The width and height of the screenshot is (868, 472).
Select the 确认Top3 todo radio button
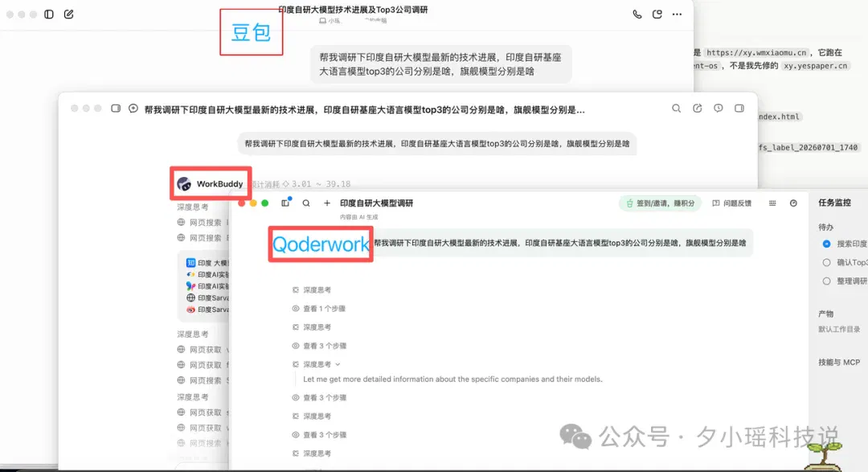[x=826, y=263]
